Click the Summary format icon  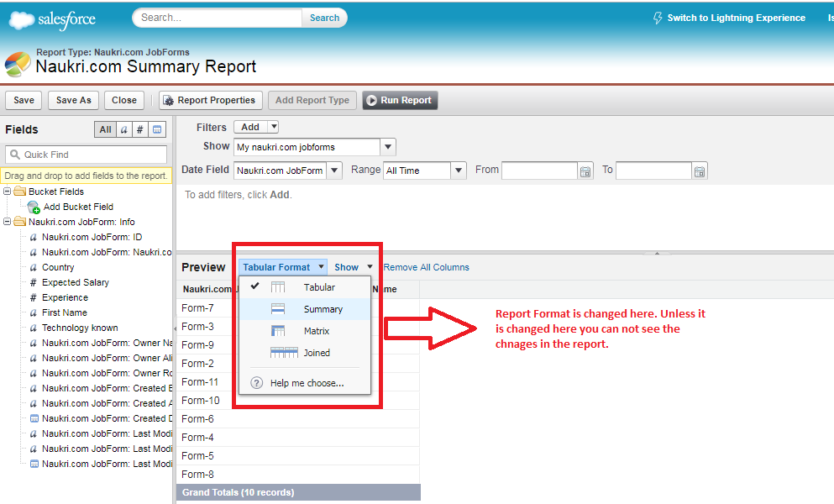tap(278, 309)
